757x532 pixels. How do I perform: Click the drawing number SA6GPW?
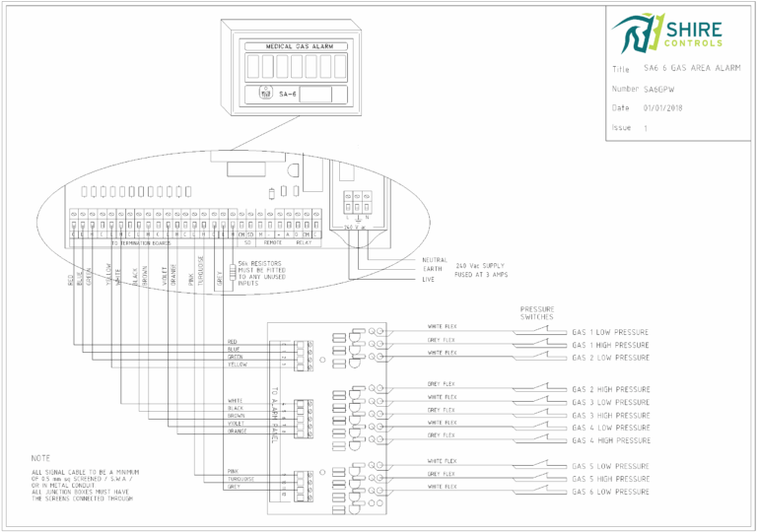tap(664, 89)
